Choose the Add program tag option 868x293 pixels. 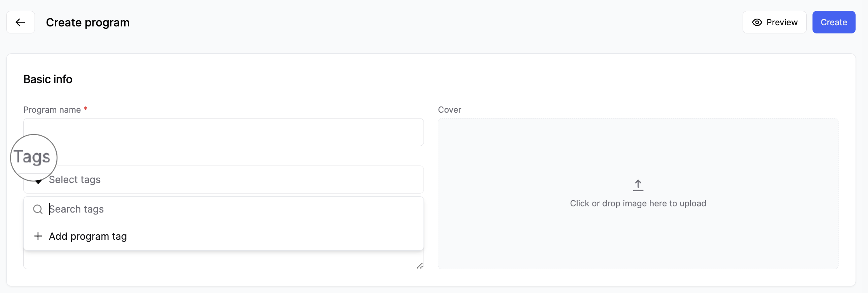coord(88,236)
